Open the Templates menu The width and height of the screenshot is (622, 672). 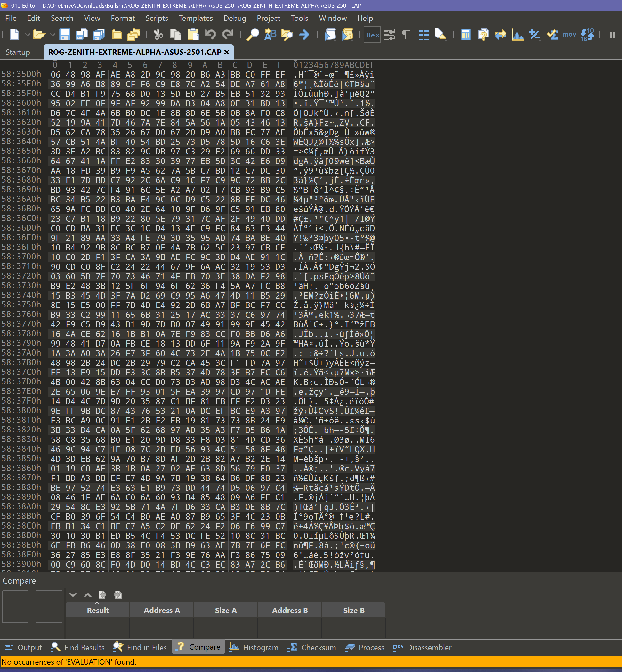coord(196,18)
